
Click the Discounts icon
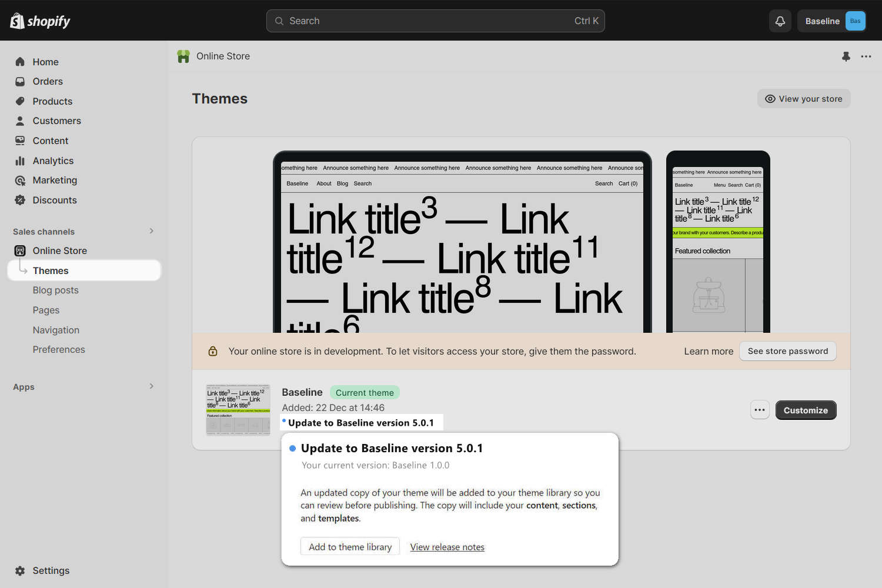pos(20,200)
